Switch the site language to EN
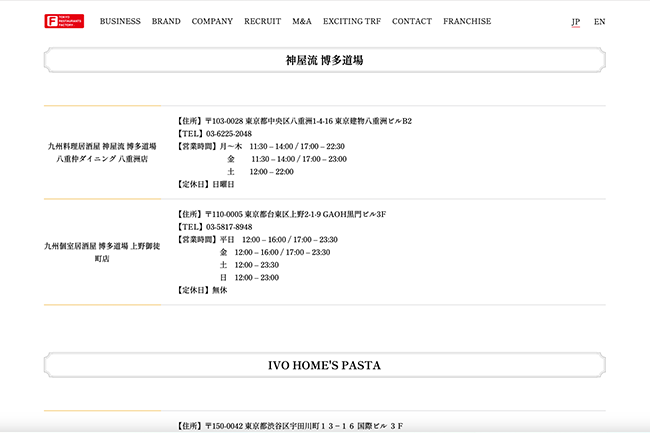 599,22
